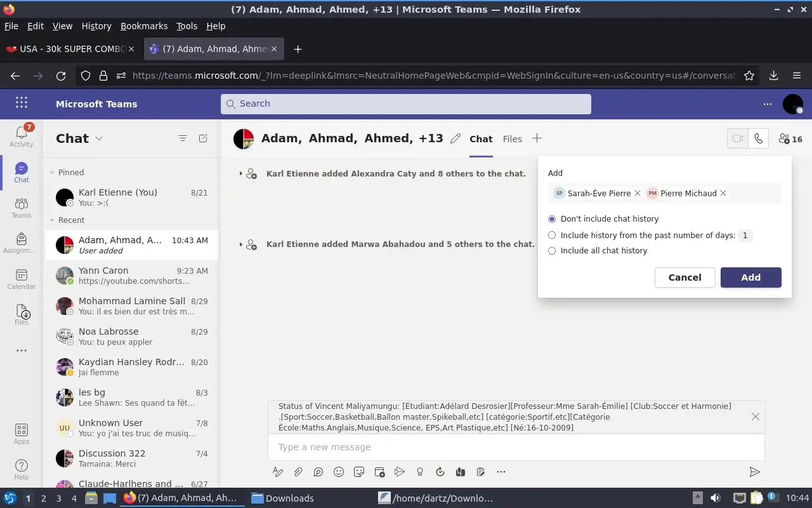812x508 pixels.
Task: Reload the page
Action: 61,76
